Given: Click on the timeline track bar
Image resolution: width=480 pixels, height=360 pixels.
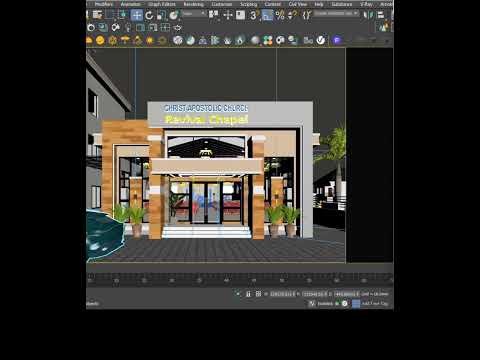Looking at the screenshot, I should click(240, 278).
